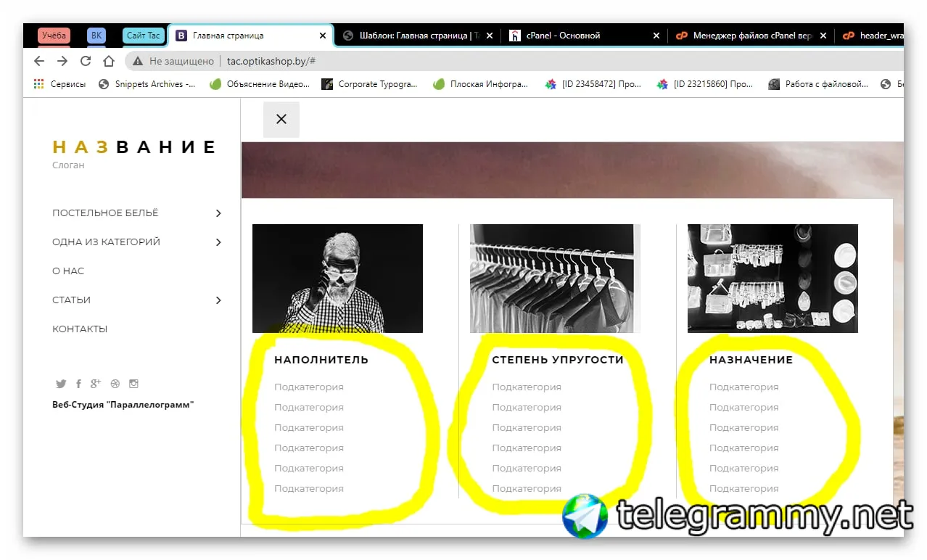Image resolution: width=927 pixels, height=560 pixels.
Task: Expand ОДНА ИЗ КАТЕГОРИЙ submenu arrow
Action: click(218, 242)
